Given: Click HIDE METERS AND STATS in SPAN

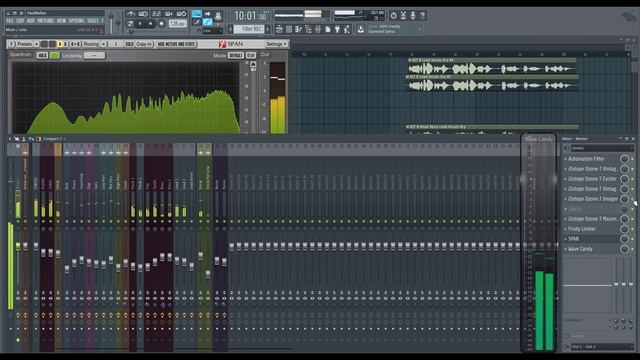Looking at the screenshot, I should [176, 44].
